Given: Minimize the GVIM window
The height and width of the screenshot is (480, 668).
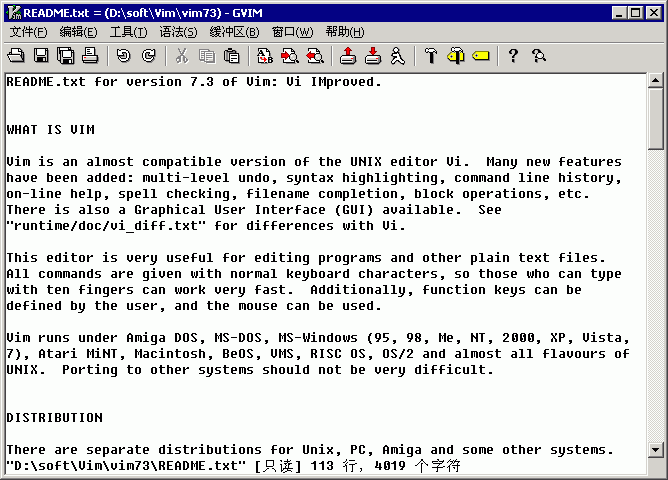Looking at the screenshot, I should 619,13.
